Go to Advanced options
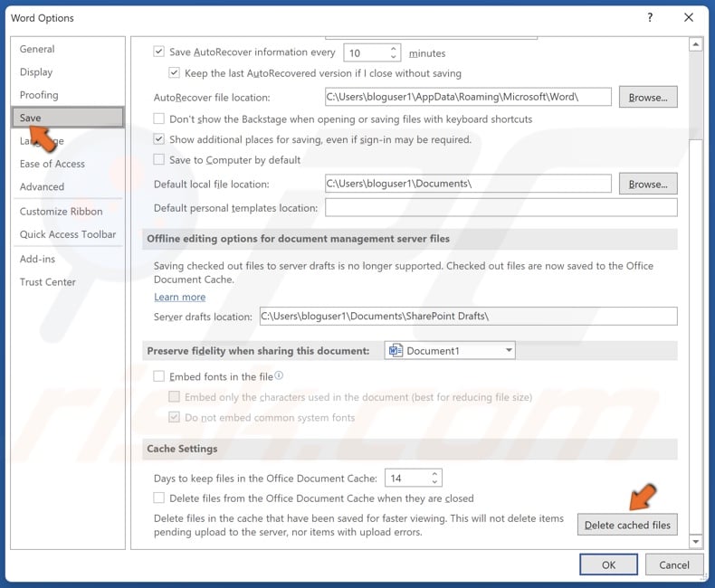 coord(68,186)
